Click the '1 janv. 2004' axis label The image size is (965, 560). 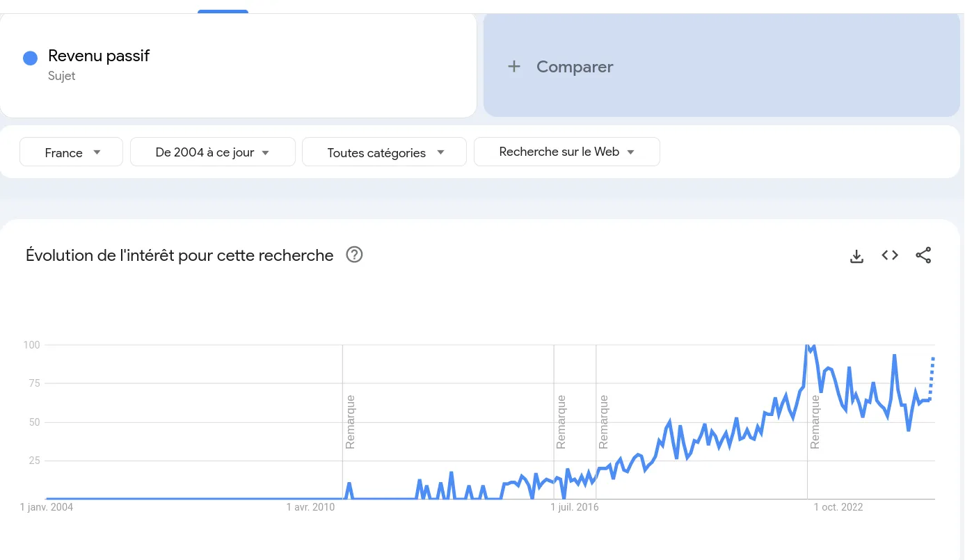(46, 507)
